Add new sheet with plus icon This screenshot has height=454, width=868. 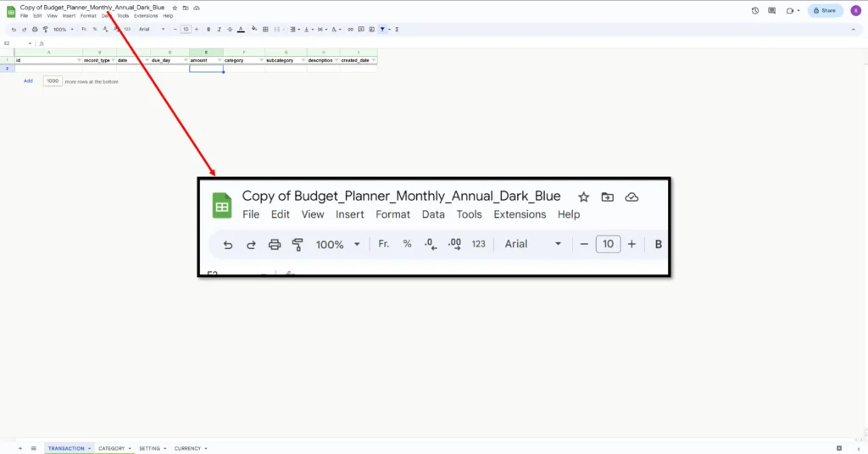(x=20, y=448)
